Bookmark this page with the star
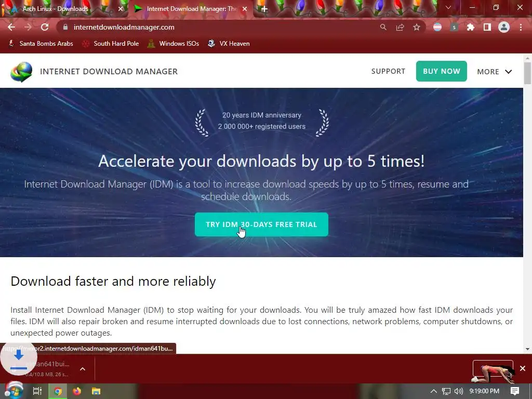Viewport: 532px width, 399px height. pyautogui.click(x=417, y=27)
